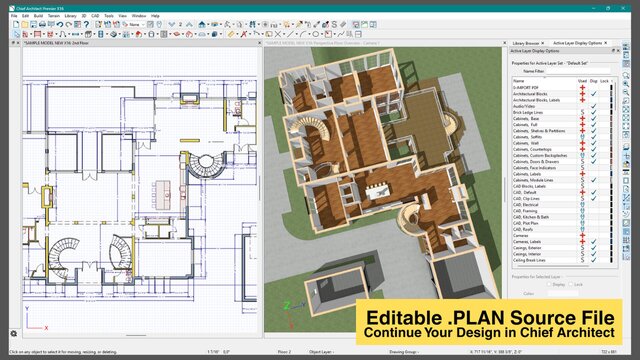Screen dimensions: 640x360
Task: Toggle Disp check for Brick Ledge Lines
Action: coord(593,112)
